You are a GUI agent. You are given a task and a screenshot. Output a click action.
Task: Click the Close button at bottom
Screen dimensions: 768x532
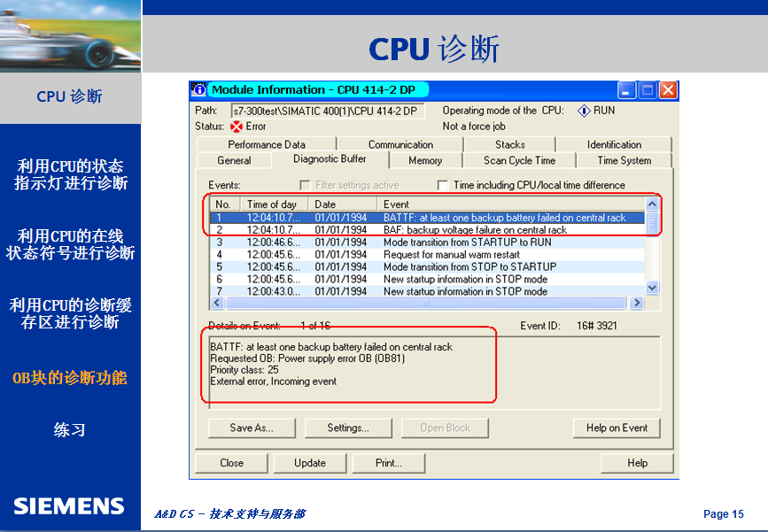coord(232,463)
